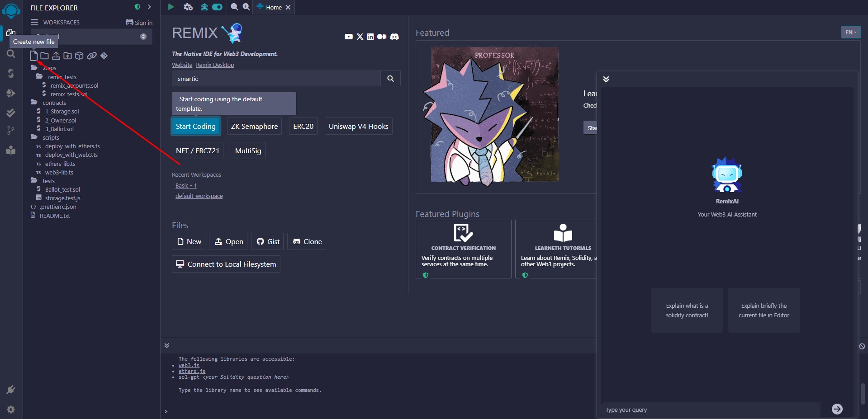Open the Solidity compiler sidebar icon
Image resolution: width=868 pixels, height=419 pixels.
11,73
